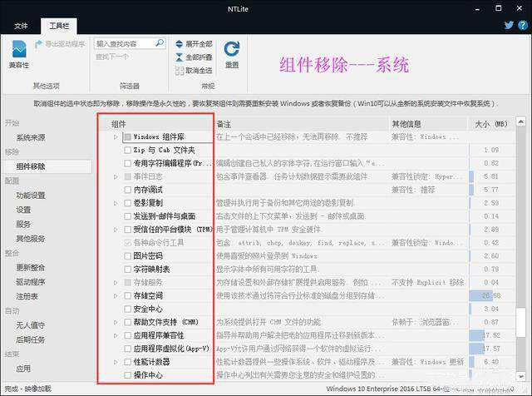Toggle the 卷影复制 checkbox

pos(127,203)
